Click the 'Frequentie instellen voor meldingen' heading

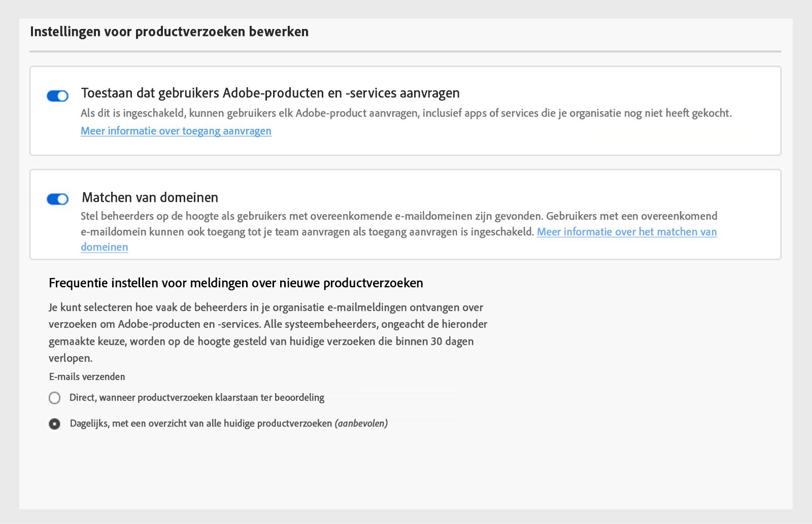tap(236, 283)
